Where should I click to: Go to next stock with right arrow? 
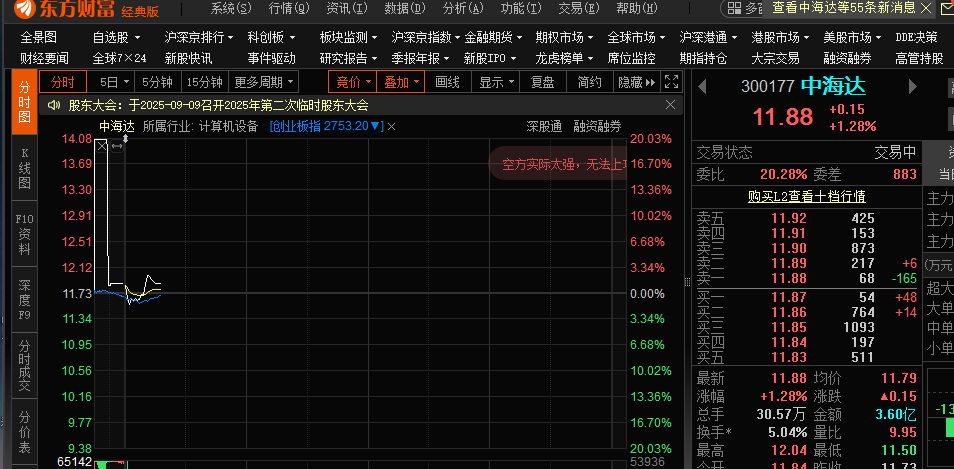(x=912, y=86)
